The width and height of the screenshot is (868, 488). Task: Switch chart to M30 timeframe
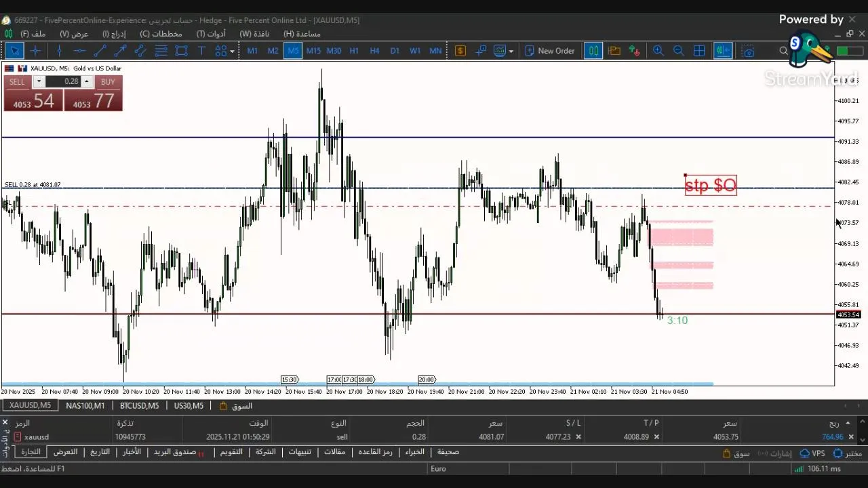tap(334, 51)
